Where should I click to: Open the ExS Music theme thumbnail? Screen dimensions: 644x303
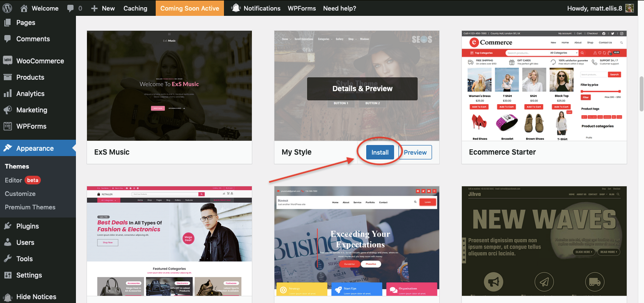click(x=169, y=85)
